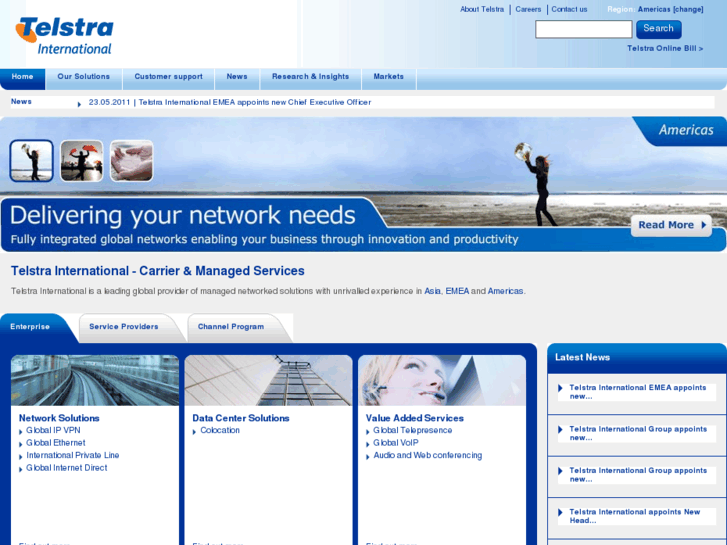Open the EMEA region link
Screen dimensions: 727x545
pos(457,291)
